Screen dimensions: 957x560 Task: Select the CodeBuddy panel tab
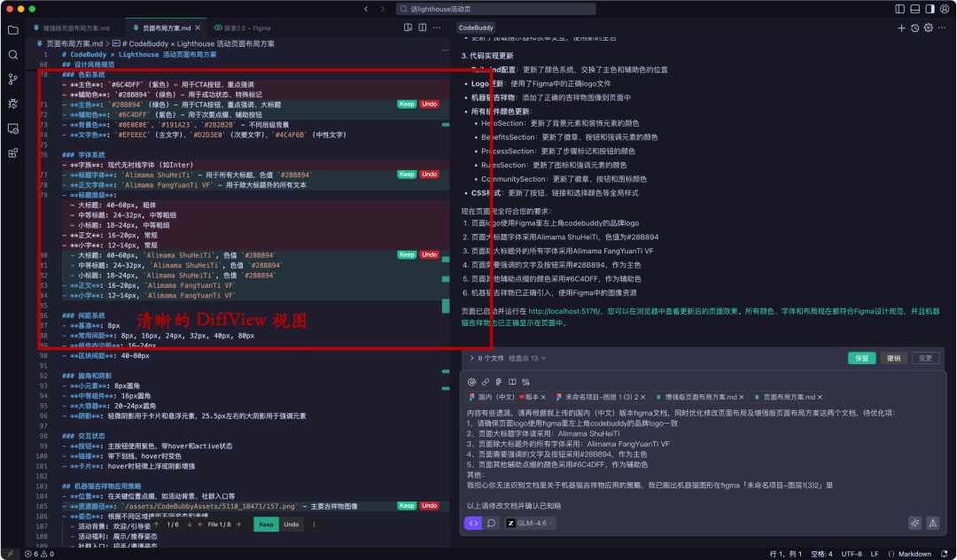[476, 27]
